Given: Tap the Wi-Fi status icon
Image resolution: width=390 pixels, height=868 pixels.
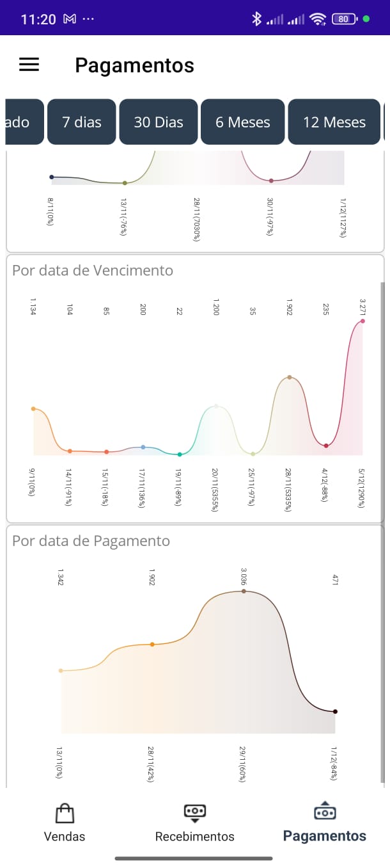Looking at the screenshot, I should (317, 19).
